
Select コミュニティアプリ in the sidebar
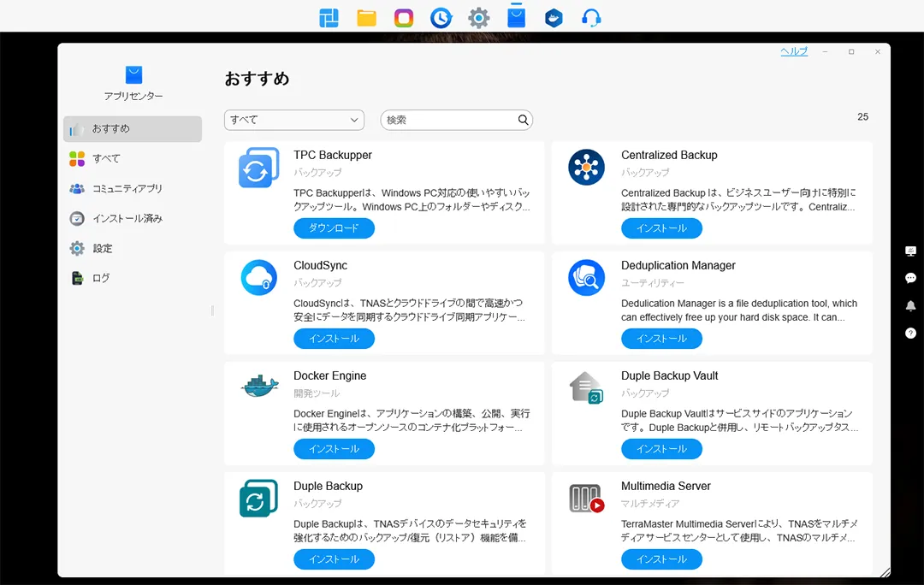127,188
